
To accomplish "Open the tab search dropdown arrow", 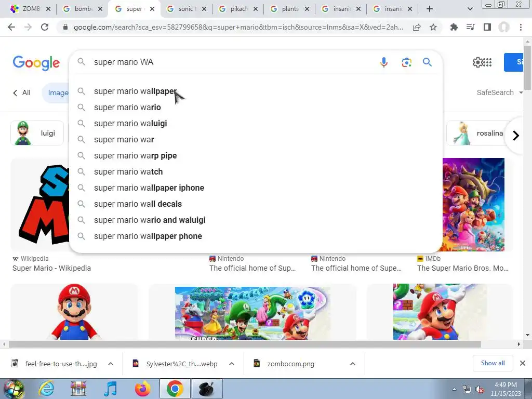I will pos(470,9).
